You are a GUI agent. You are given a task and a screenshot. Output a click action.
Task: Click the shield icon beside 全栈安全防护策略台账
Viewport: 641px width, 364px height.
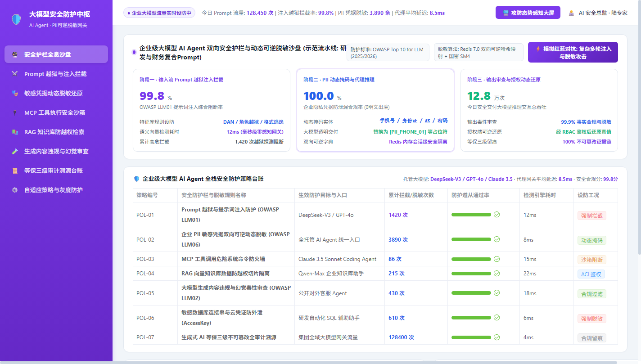pos(137,179)
